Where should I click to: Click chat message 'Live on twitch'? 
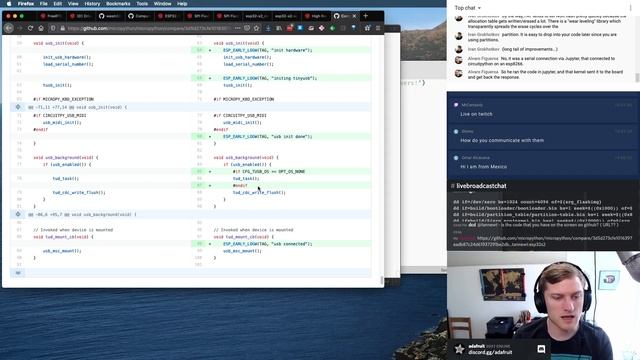[476, 114]
